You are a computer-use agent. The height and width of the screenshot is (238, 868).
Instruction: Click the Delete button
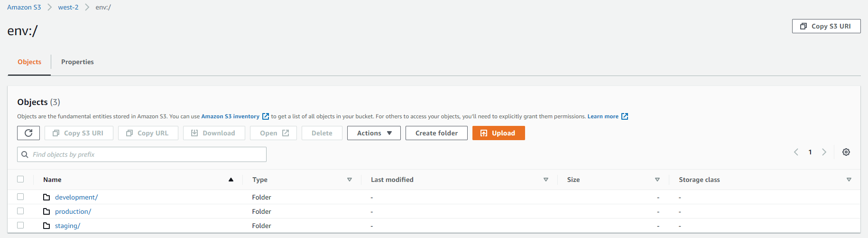tap(322, 133)
